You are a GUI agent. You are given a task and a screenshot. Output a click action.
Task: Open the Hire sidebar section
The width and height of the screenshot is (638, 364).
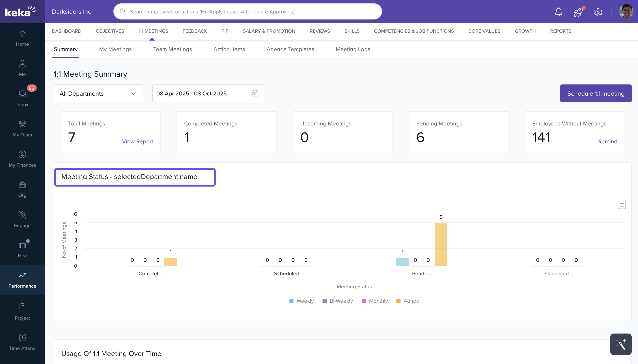tap(22, 249)
